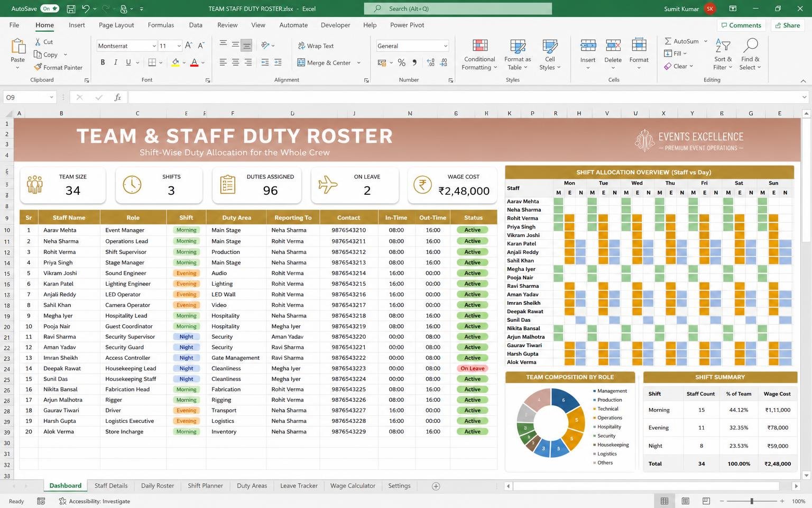Click the Format Painter brush
Viewport: 812px width, 508px height.
[x=38, y=67]
